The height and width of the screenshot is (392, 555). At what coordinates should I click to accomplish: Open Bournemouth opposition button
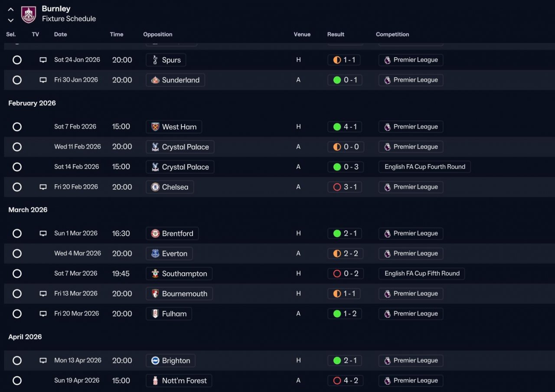click(x=179, y=294)
